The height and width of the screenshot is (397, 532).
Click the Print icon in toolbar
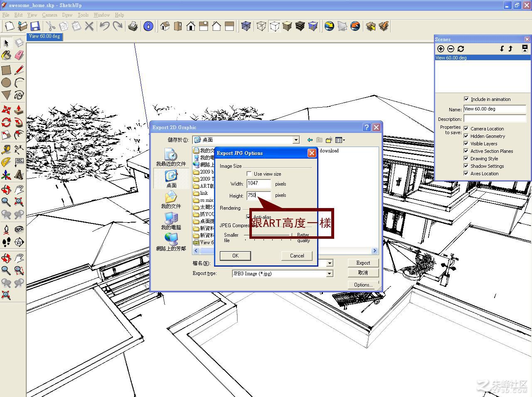click(133, 26)
